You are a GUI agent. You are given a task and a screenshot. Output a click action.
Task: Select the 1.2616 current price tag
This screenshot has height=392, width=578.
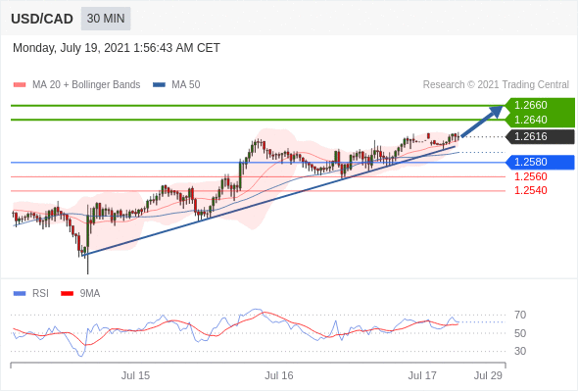tap(540, 137)
